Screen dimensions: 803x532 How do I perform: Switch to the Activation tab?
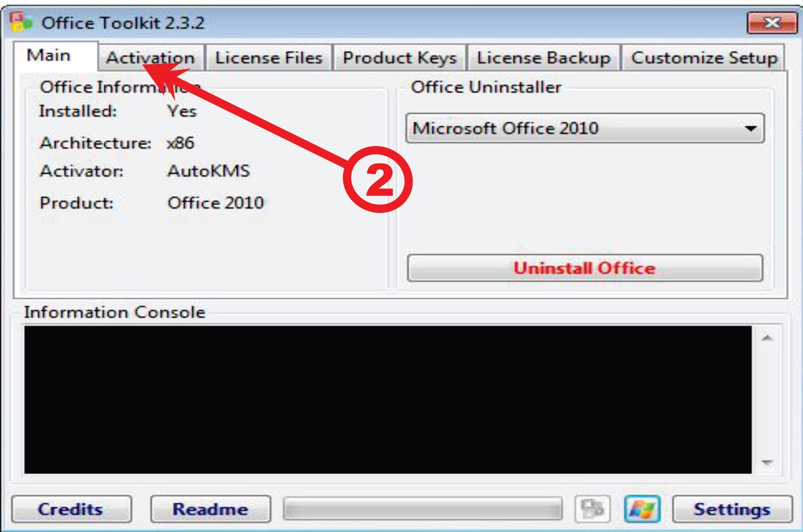click(x=150, y=58)
